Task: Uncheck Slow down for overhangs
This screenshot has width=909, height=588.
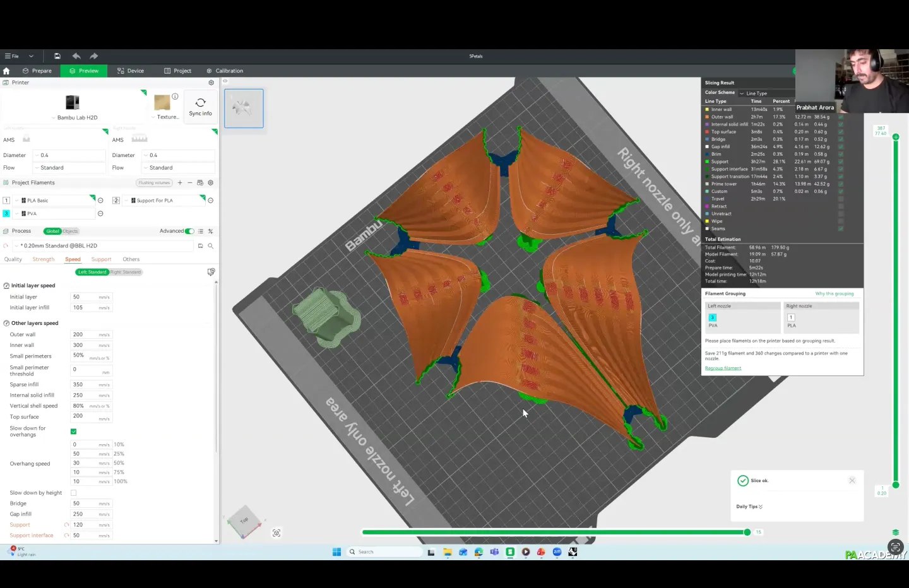Action: pyautogui.click(x=74, y=432)
